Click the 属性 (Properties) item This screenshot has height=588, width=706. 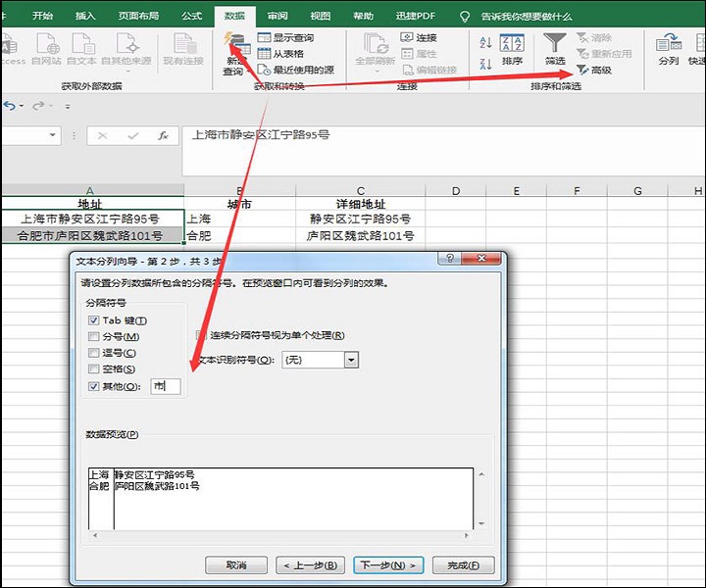419,54
